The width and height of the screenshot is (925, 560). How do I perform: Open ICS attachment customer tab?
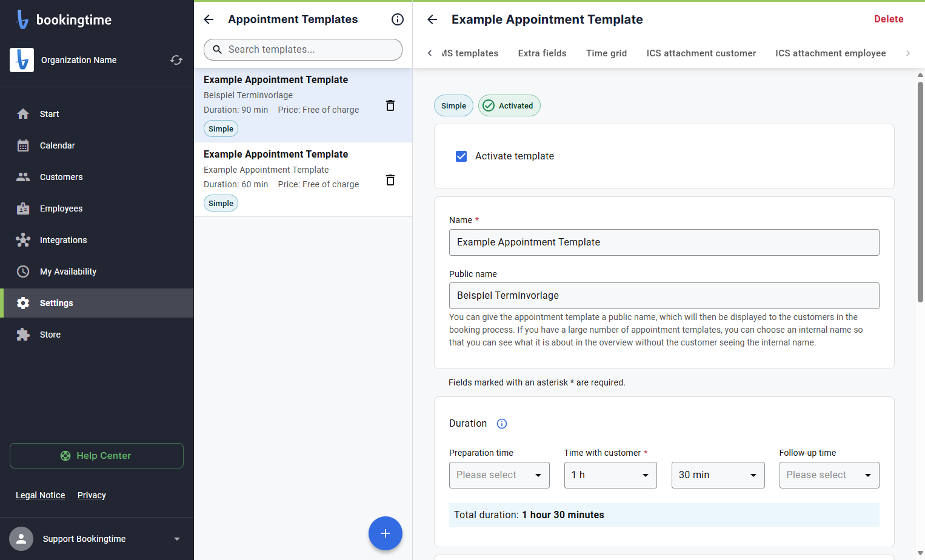click(x=701, y=53)
